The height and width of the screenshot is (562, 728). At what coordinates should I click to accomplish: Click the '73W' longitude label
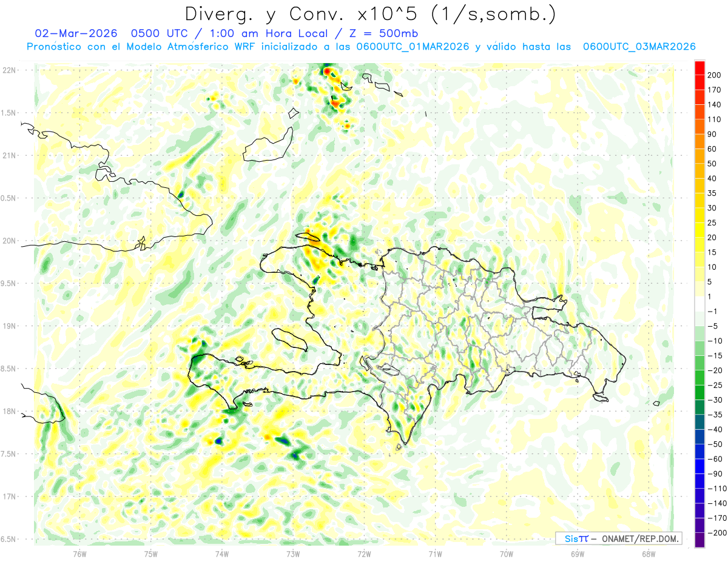(293, 553)
